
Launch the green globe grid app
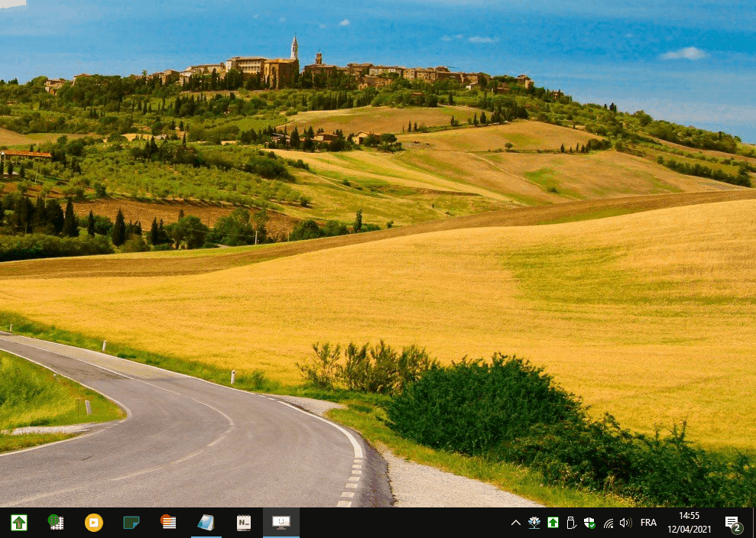coord(57,523)
